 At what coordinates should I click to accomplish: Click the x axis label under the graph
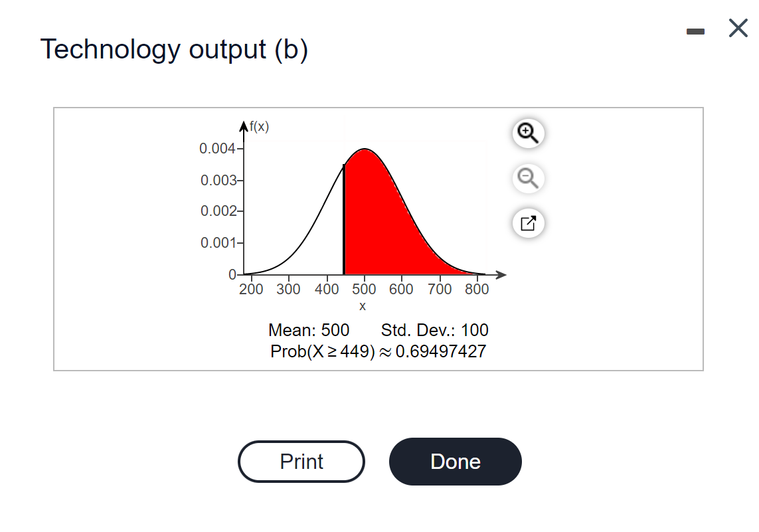[363, 306]
